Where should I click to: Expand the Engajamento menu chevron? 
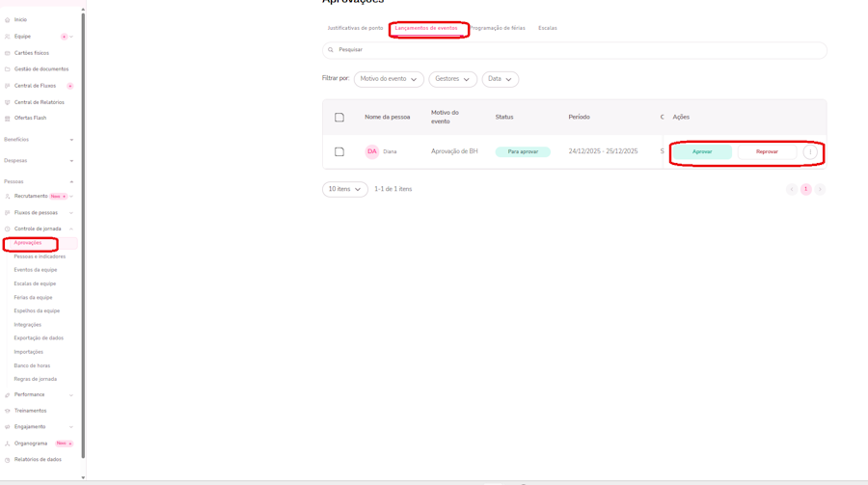click(x=71, y=427)
